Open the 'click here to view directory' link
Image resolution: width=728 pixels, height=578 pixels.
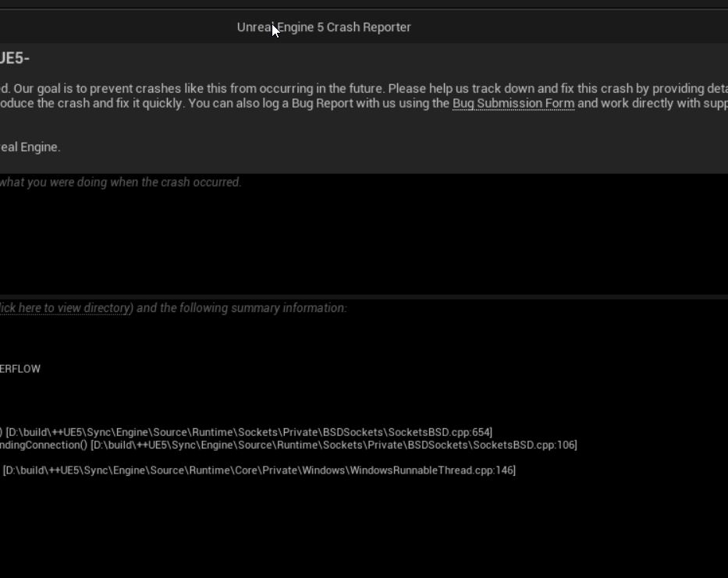click(x=65, y=308)
